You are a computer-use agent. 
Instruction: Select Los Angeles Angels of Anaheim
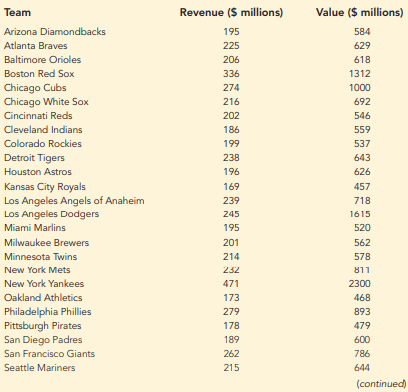pyautogui.click(x=74, y=201)
